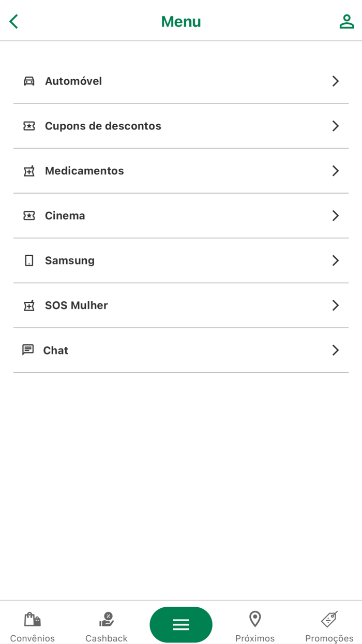Click the medicine ticket icon for Medicamentos

coord(29,171)
